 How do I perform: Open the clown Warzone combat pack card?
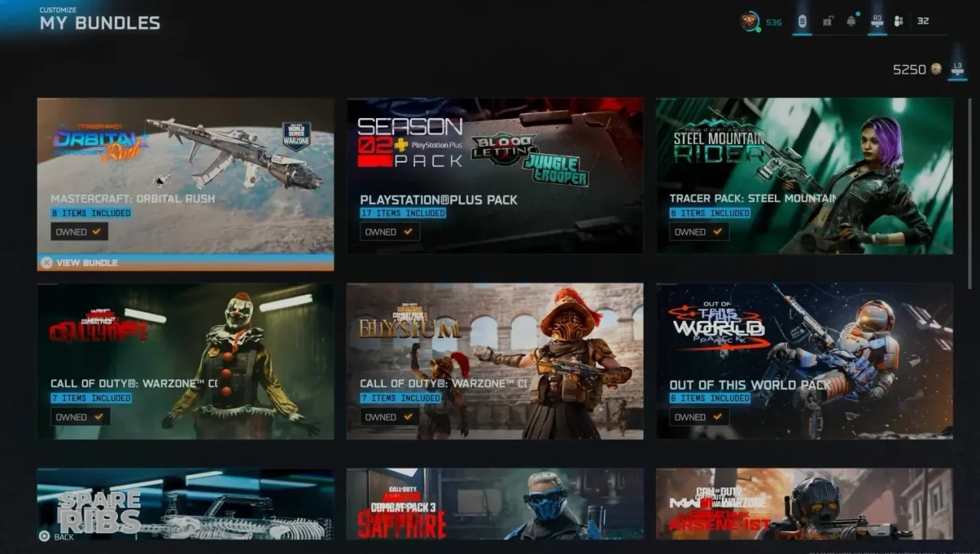click(x=185, y=361)
